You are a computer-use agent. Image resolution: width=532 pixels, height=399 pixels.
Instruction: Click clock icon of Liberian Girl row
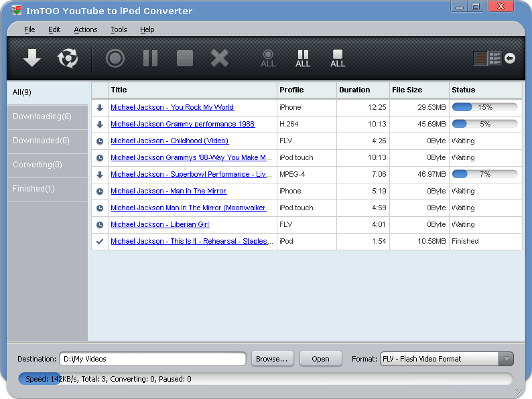click(100, 224)
